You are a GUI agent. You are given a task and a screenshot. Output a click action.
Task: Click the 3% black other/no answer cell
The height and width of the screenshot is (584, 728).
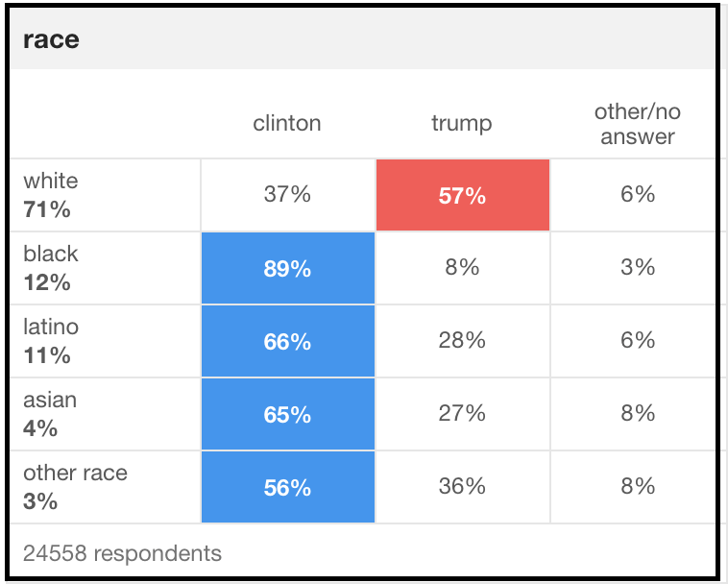pos(637,268)
